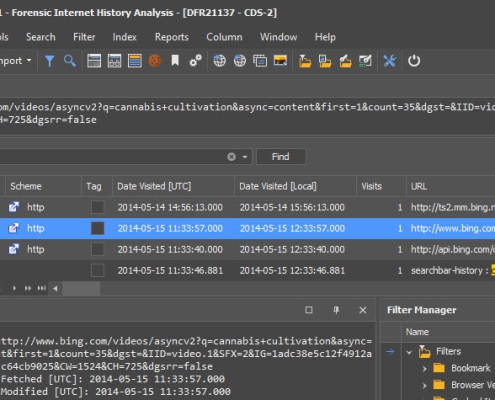Open the picture viewer icon

280,61
